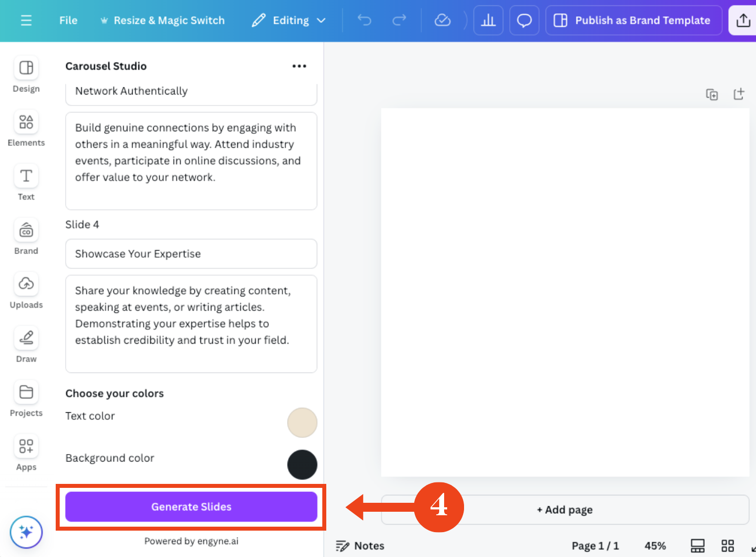Open the File menu
The width and height of the screenshot is (756, 557).
(68, 20)
